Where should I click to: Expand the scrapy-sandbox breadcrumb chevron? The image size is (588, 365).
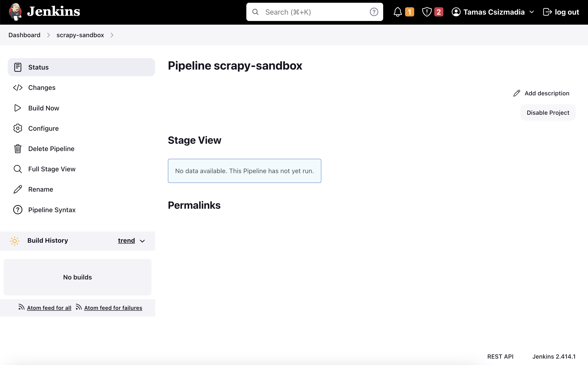112,35
